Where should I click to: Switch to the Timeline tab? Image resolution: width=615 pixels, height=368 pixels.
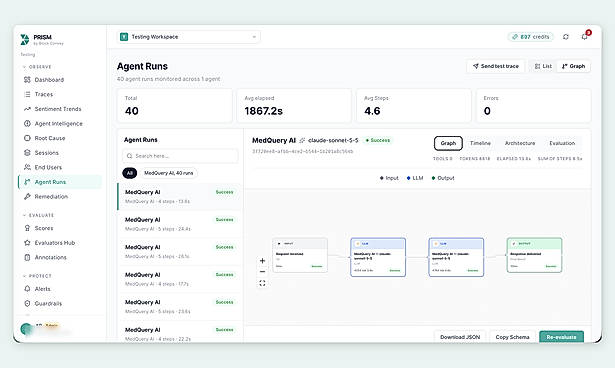tap(480, 143)
